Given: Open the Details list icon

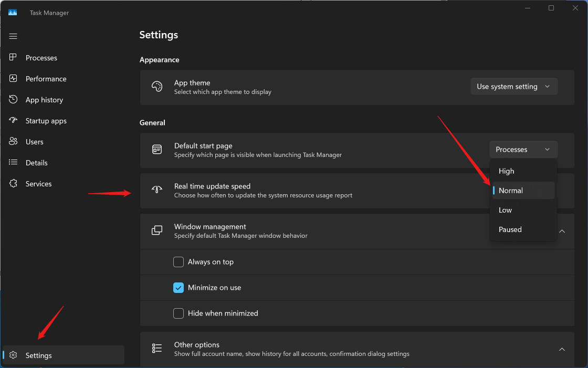Looking at the screenshot, I should [x=13, y=163].
